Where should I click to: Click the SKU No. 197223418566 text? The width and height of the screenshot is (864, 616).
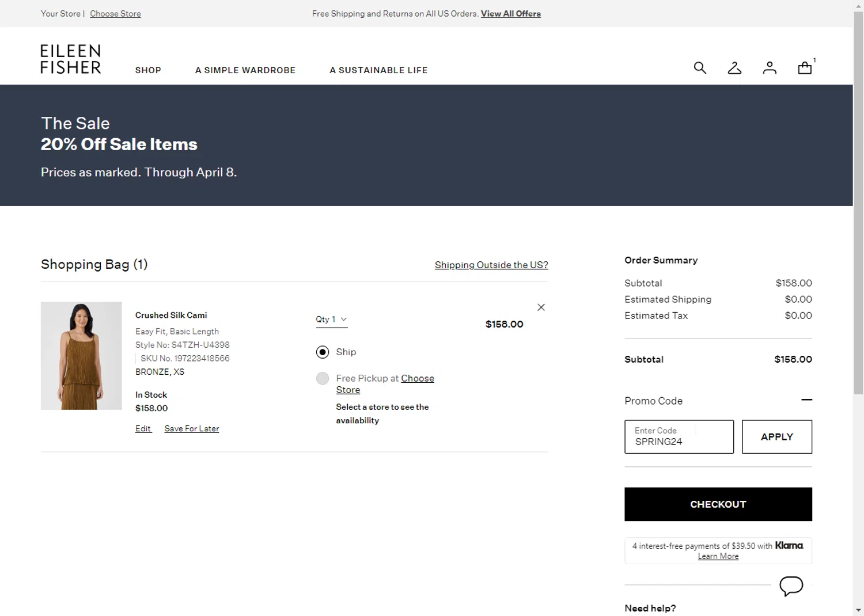(185, 358)
